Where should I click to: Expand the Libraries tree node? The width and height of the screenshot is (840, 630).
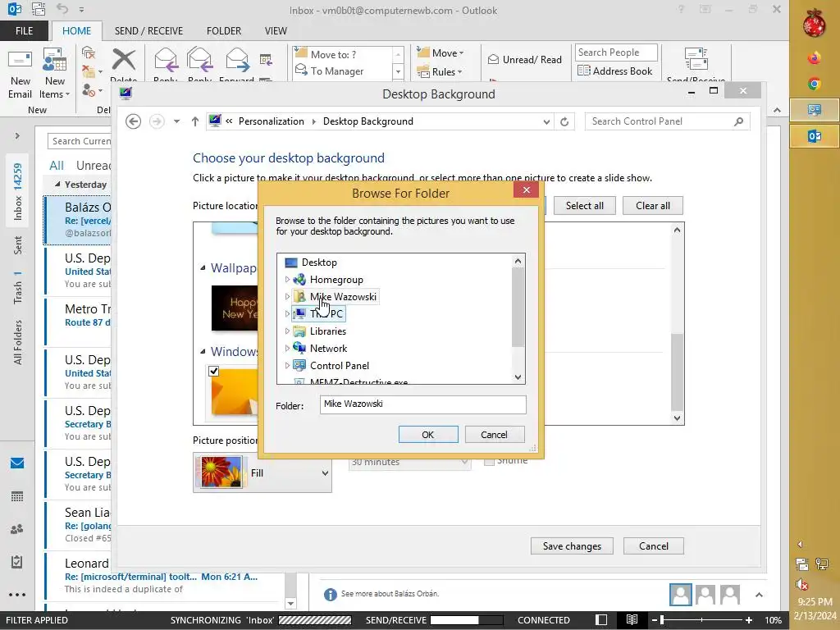(x=287, y=331)
